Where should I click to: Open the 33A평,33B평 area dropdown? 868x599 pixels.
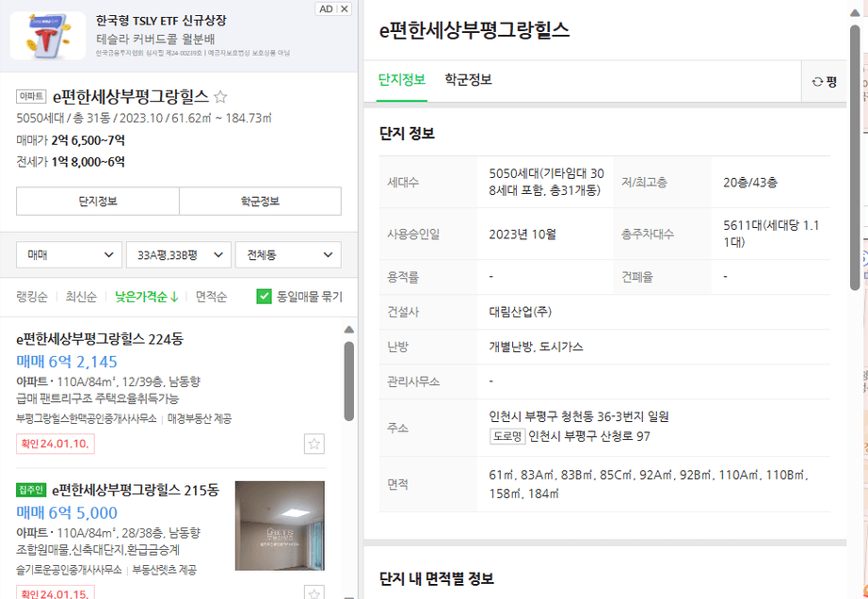pos(179,254)
